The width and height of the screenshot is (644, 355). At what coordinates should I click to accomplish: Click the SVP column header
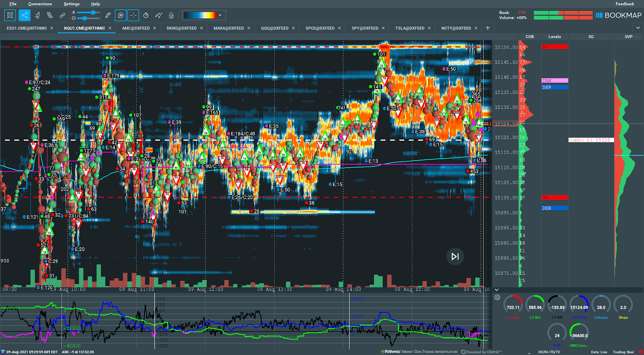[x=628, y=37]
